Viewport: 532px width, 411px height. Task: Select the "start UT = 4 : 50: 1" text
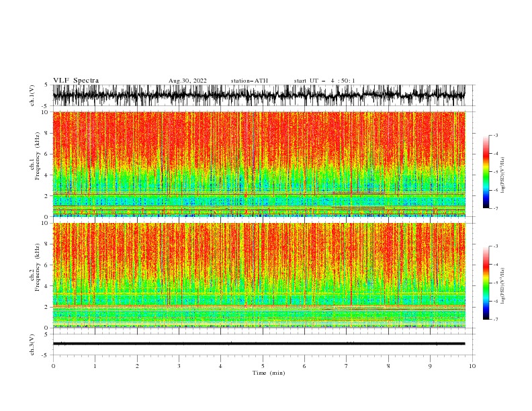(324, 81)
